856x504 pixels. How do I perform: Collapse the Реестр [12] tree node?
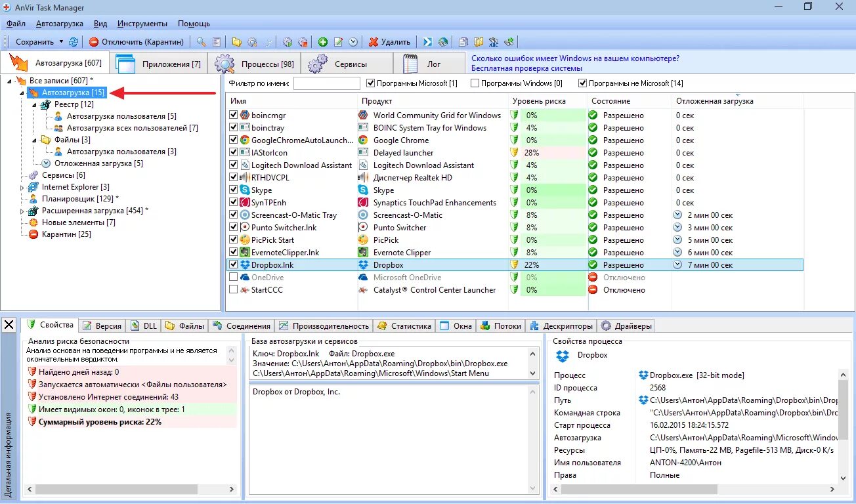point(34,105)
